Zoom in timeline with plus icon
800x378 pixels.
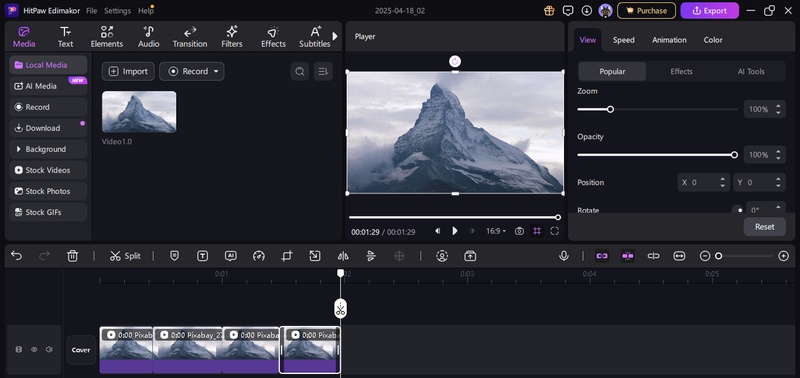(x=784, y=256)
